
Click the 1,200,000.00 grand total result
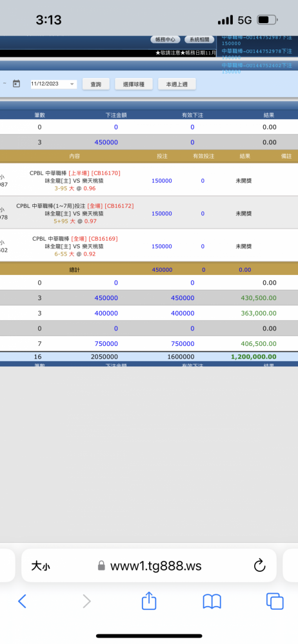(254, 357)
